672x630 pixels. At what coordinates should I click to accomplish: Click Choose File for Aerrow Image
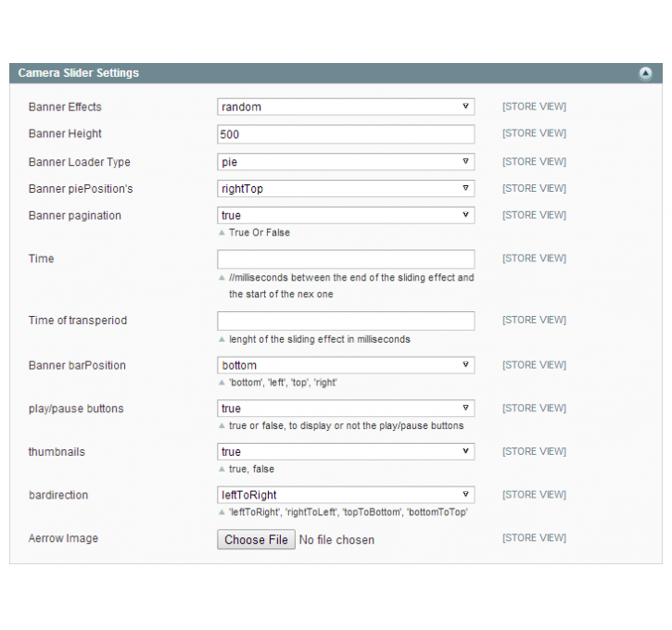click(256, 539)
